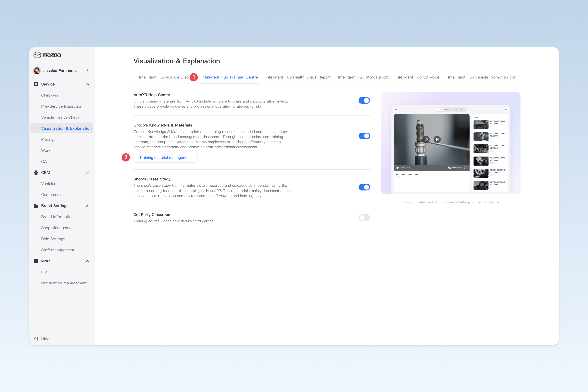Select the Intelligent Hub 3D Model tab
588x392 pixels.
[x=418, y=77]
